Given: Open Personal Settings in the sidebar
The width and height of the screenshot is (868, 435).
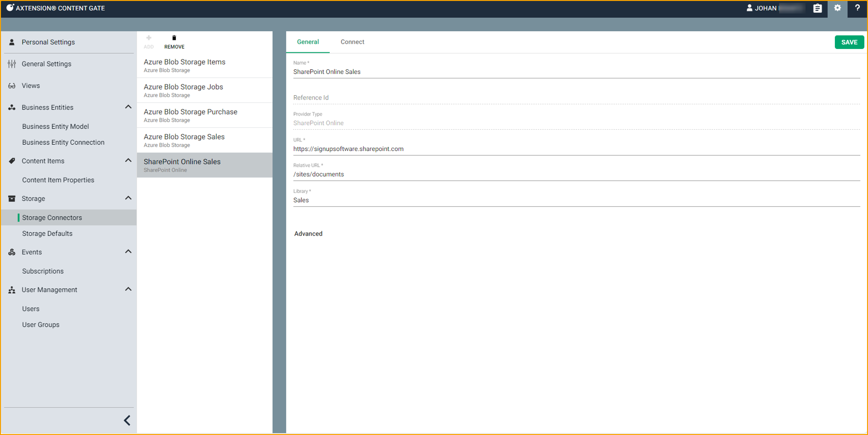Looking at the screenshot, I should 48,42.
